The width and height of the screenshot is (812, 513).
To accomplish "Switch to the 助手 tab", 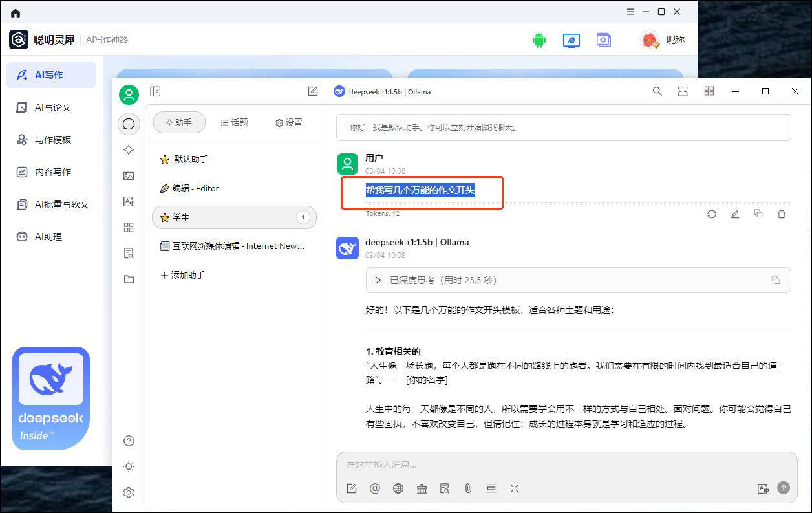I will click(179, 122).
